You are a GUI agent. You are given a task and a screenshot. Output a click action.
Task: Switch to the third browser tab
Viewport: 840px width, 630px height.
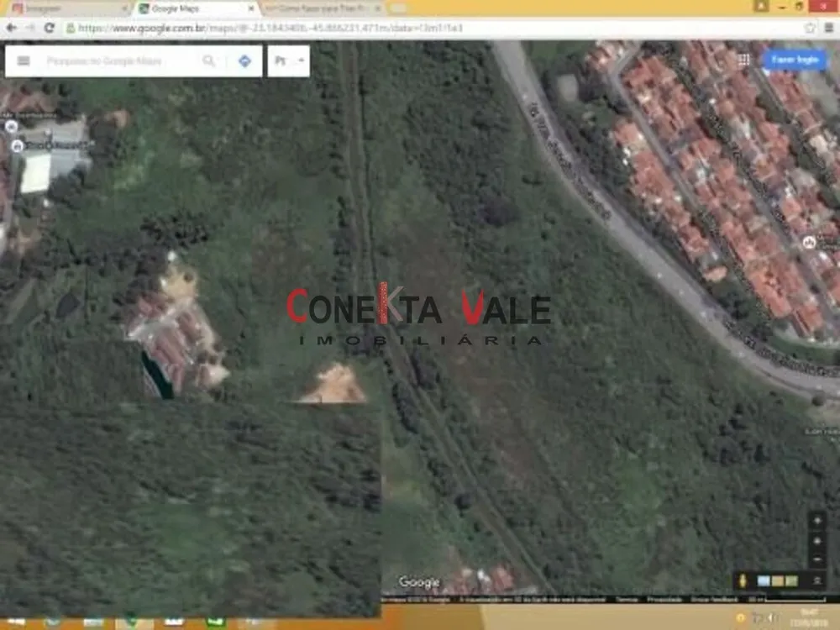coord(323,8)
